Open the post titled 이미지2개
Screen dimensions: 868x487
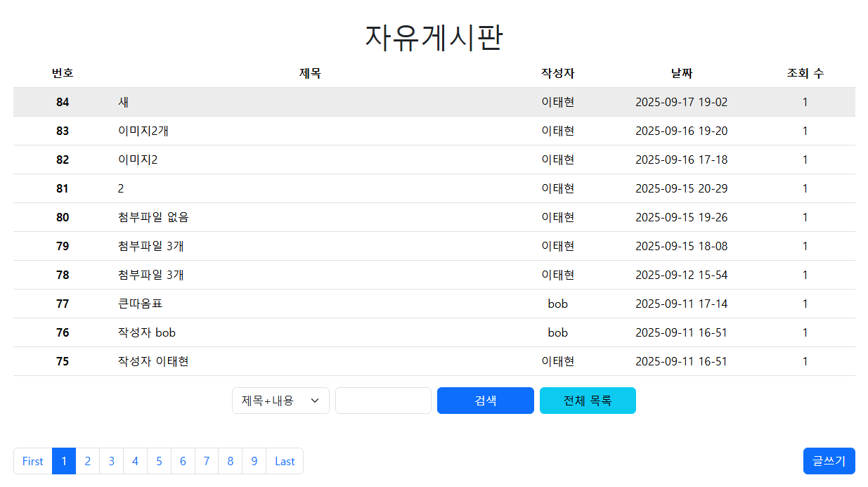[143, 131]
